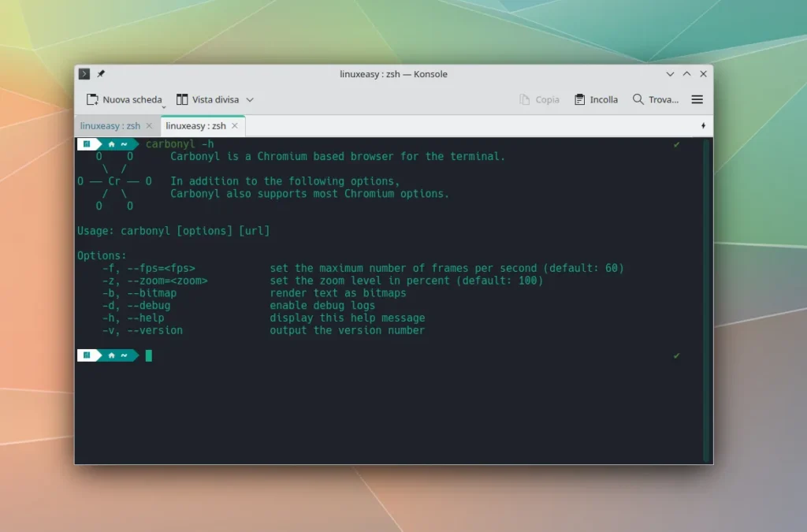The image size is (807, 532).
Task: Open the hamburger menu
Action: click(697, 100)
